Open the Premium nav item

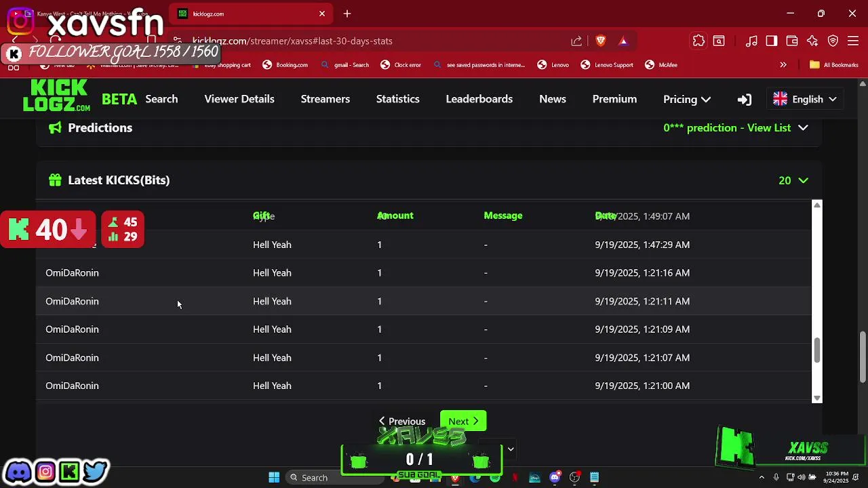(614, 99)
